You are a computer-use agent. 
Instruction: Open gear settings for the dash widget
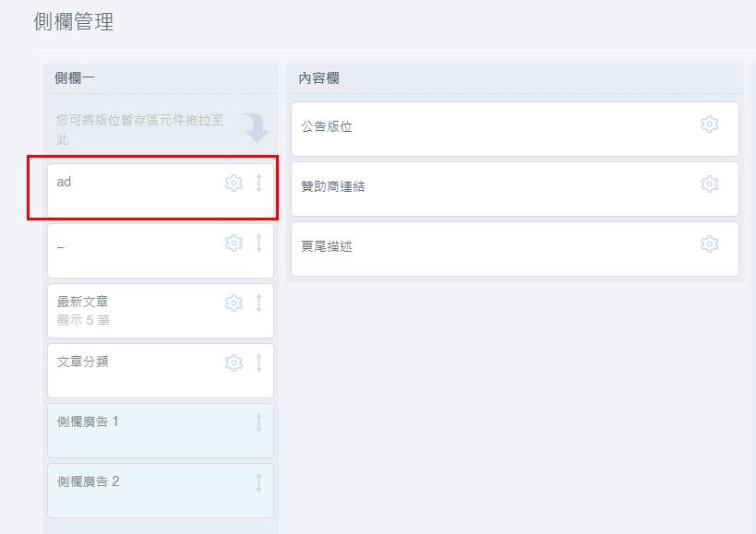coord(234,243)
